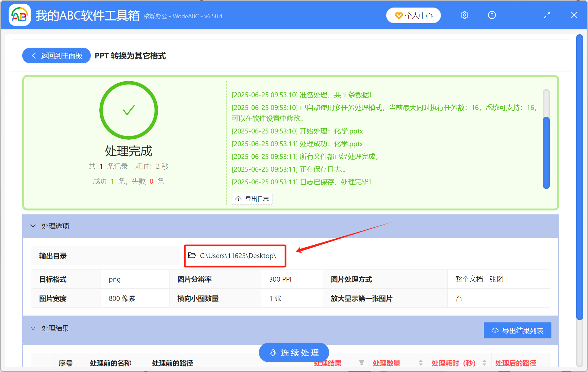Click the 处理前的名称 column header
The width and height of the screenshot is (588, 372).
[x=110, y=363]
